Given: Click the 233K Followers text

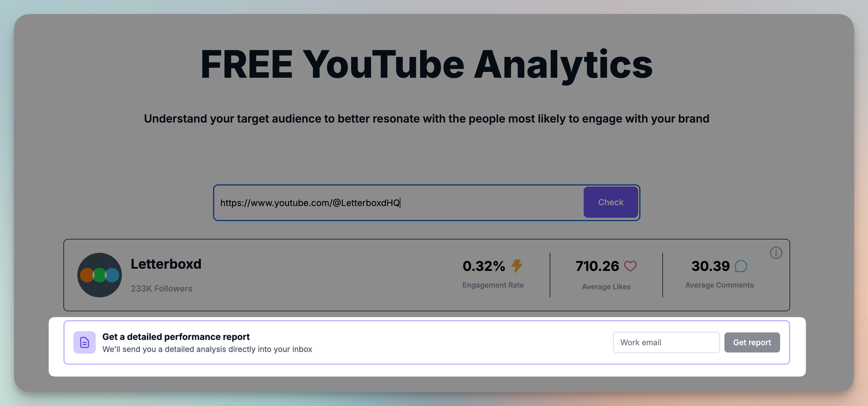Looking at the screenshot, I should 161,289.
